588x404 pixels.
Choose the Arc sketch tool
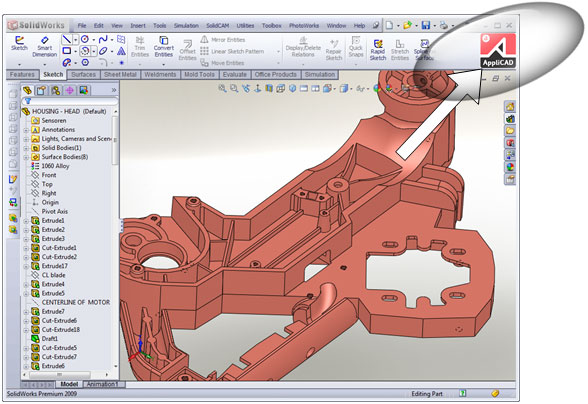85,51
